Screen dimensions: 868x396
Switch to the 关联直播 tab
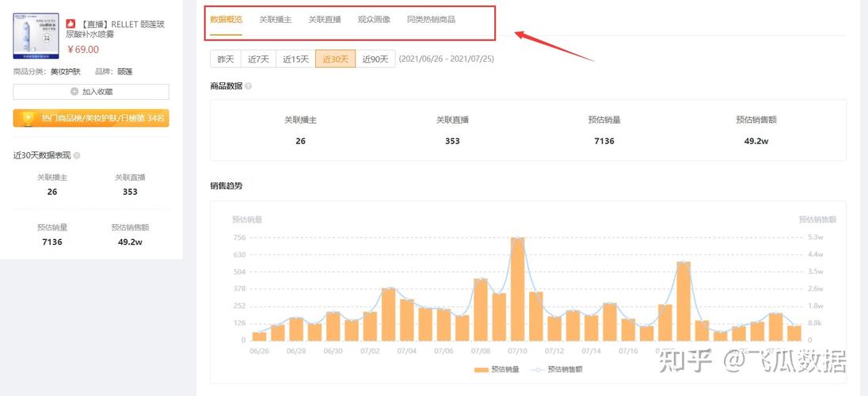pos(325,19)
